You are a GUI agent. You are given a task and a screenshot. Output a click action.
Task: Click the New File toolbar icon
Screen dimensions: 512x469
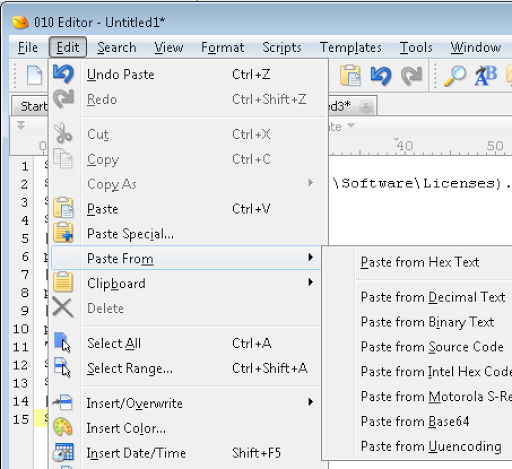(x=35, y=75)
